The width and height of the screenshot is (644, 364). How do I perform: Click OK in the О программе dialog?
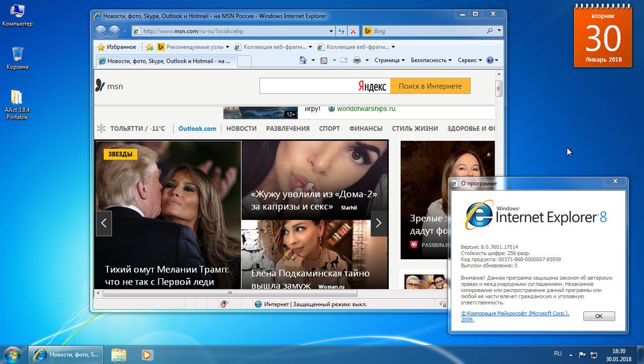pyautogui.click(x=599, y=316)
